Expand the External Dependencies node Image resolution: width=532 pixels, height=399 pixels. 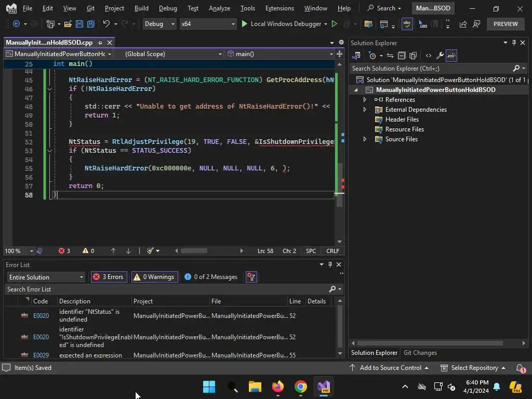click(x=365, y=110)
